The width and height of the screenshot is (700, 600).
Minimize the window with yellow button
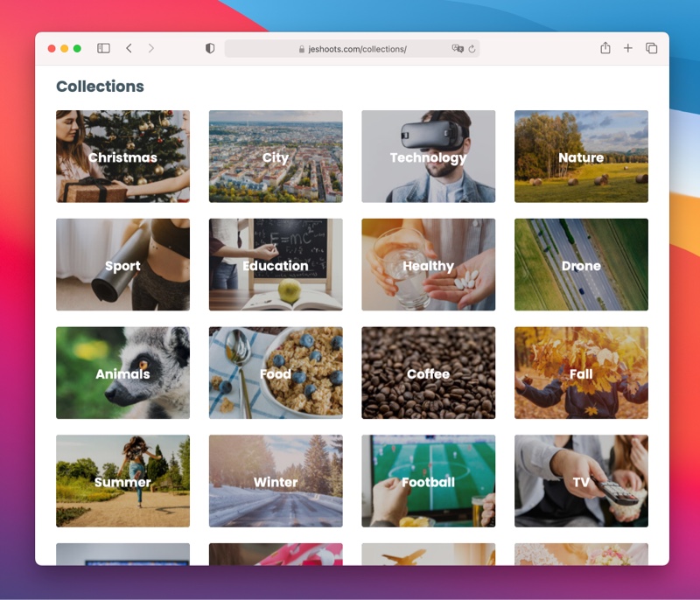(64, 49)
